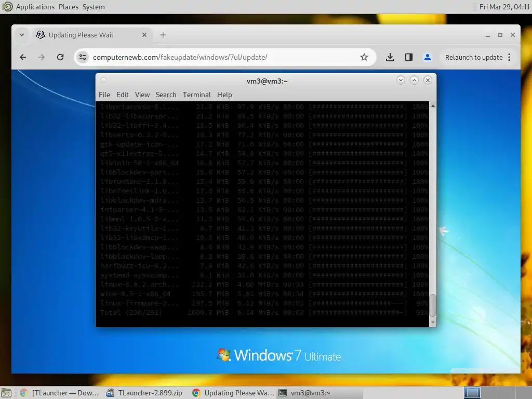Viewport: 532px width, 399px height.
Task: Switch to TLauncher Download Chrome window
Action: point(60,393)
